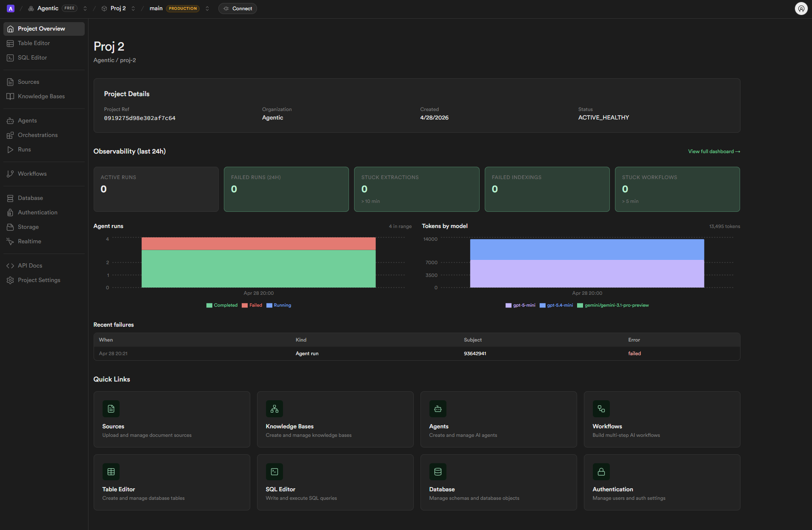Click the Authentication lock icon in Quick Links

pyautogui.click(x=601, y=472)
